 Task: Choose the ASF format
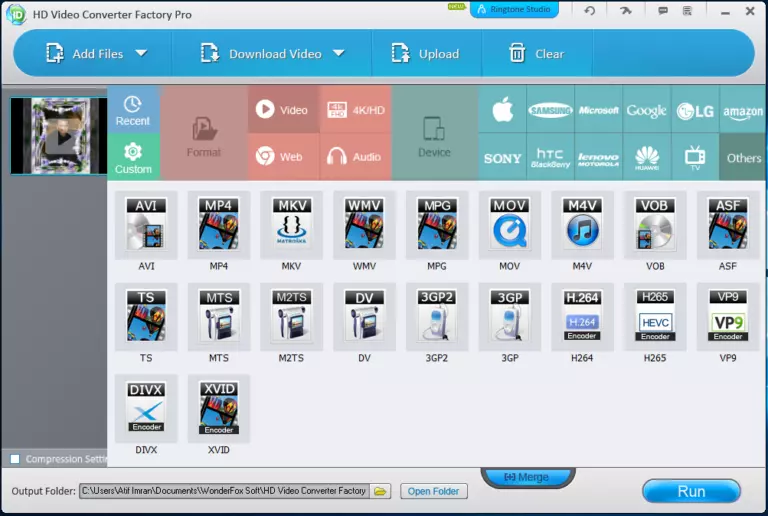(x=728, y=225)
